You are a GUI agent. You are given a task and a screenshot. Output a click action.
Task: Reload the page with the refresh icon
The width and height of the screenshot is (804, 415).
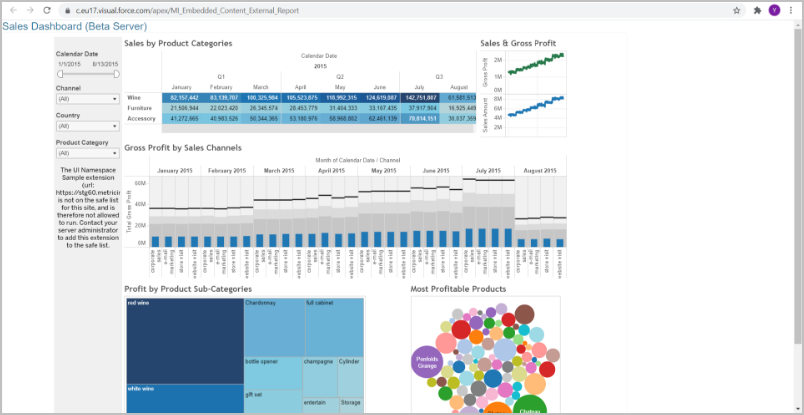(x=46, y=10)
